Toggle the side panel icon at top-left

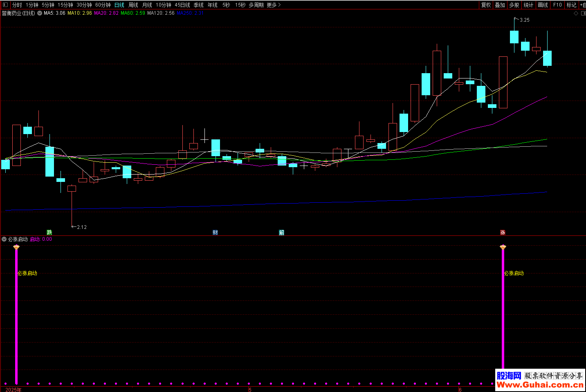[x=5, y=5]
